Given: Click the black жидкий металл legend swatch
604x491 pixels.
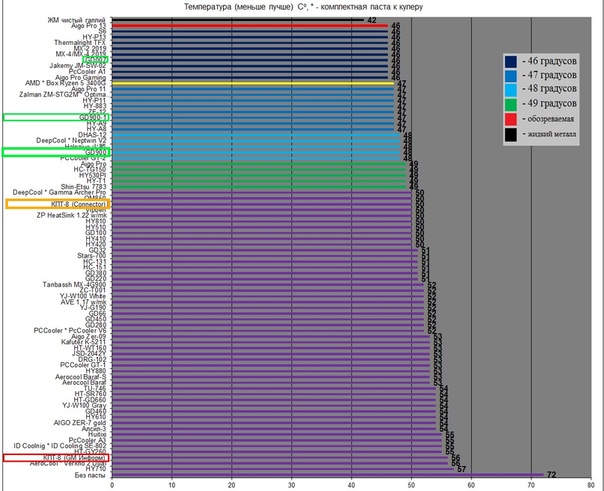Looking at the screenshot, I should pos(511,135).
